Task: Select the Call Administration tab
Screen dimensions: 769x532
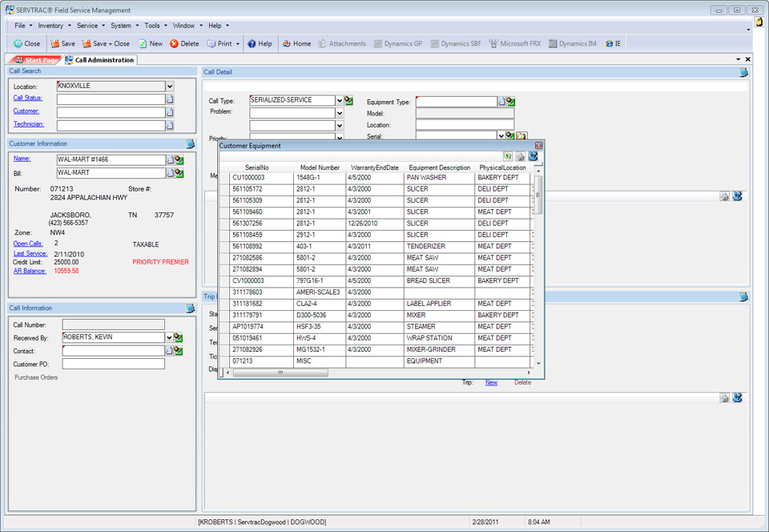Action: [100, 60]
